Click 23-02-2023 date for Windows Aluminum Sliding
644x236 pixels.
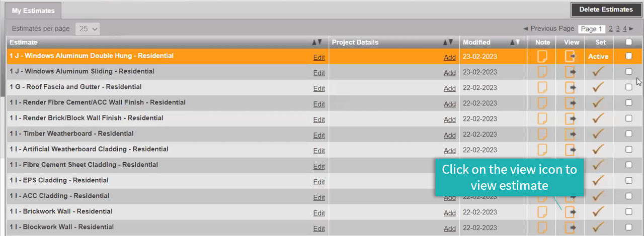pyautogui.click(x=480, y=72)
